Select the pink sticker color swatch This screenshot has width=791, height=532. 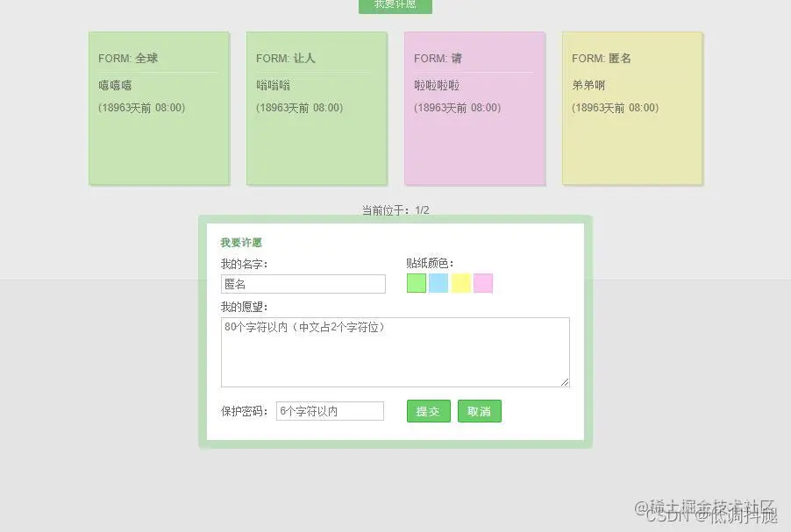pyautogui.click(x=481, y=282)
